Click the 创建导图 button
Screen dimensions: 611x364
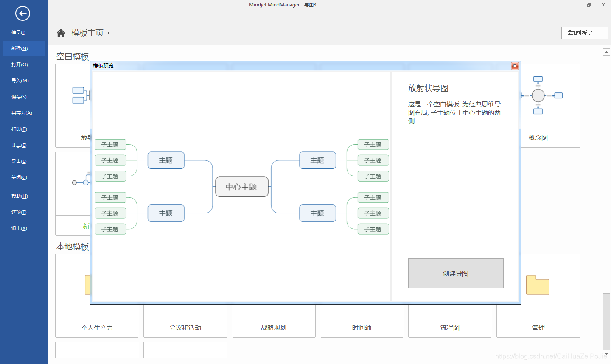coord(456,273)
